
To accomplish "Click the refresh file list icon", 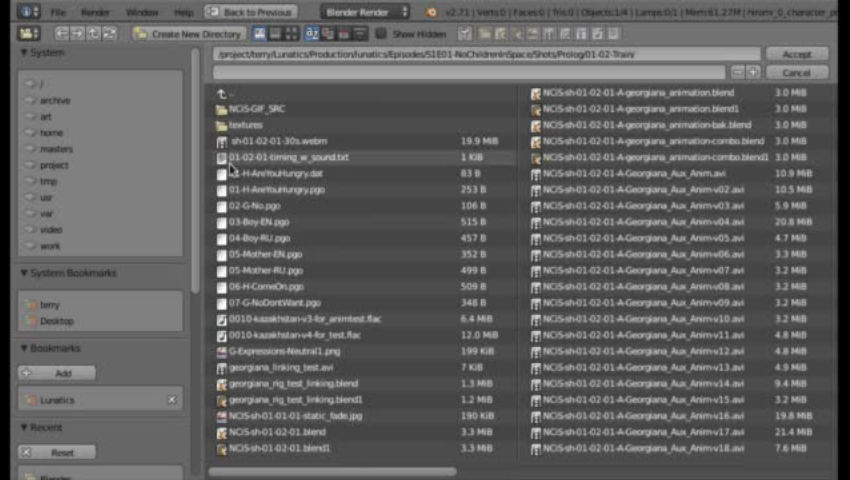I will pos(109,33).
